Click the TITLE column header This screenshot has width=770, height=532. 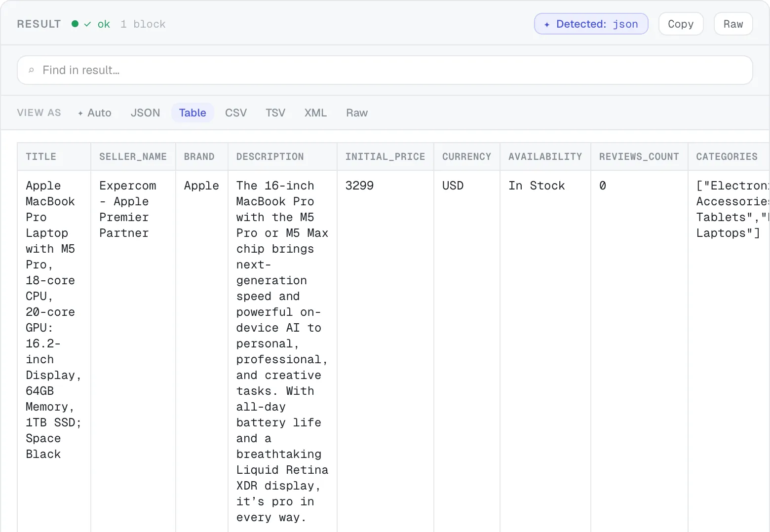click(54, 156)
